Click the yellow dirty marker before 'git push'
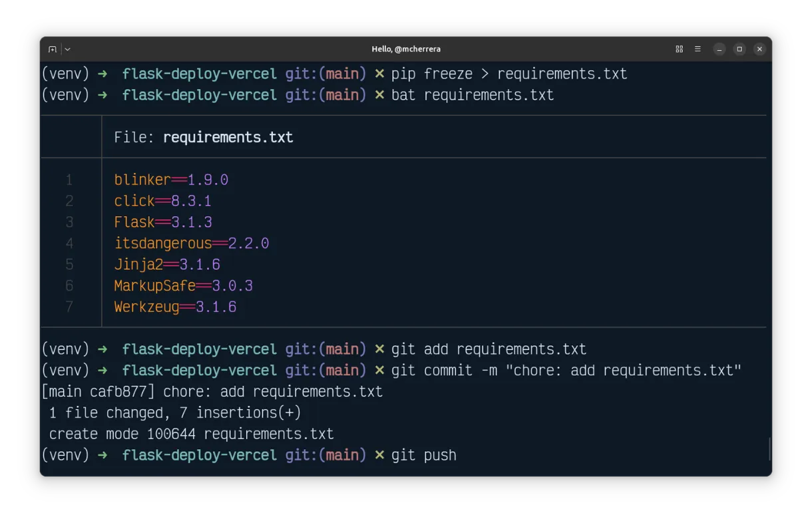This screenshot has height=519, width=812. [379, 456]
